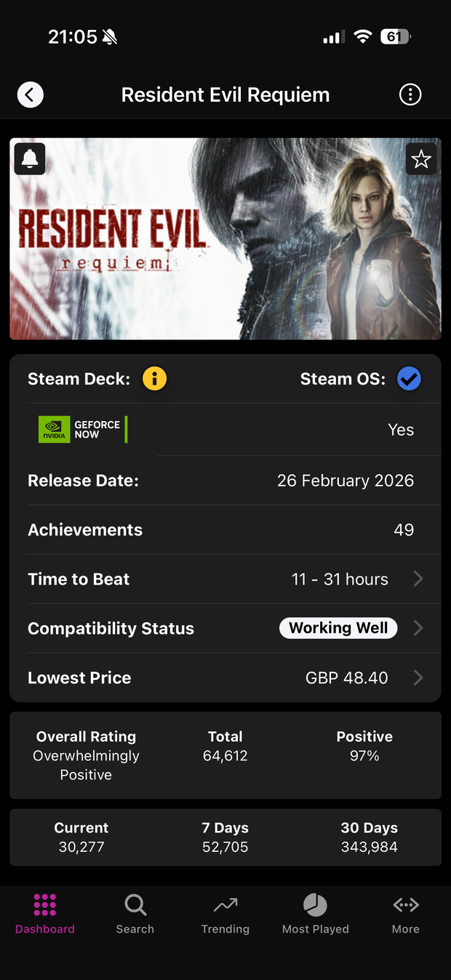Expand the Compatibility Status chevron
Viewport: 451px width, 980px height.
pyautogui.click(x=418, y=628)
